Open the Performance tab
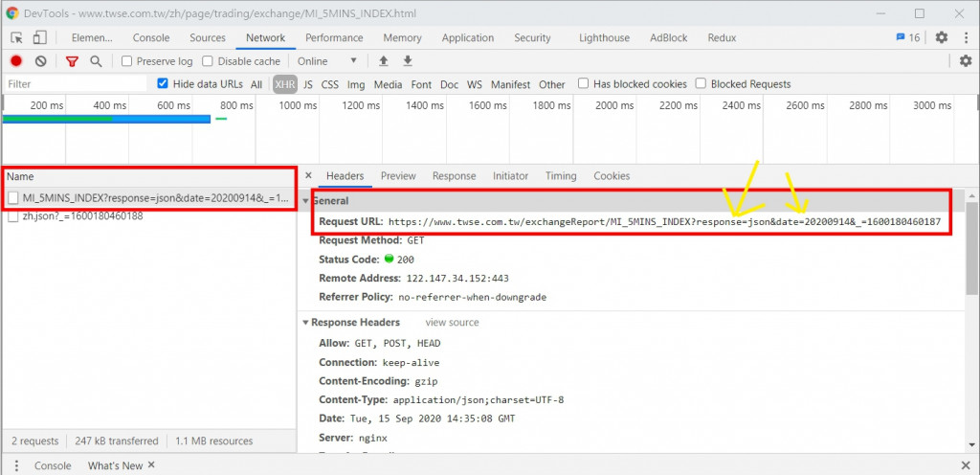Screen dimensions: 980x475 [x=334, y=37]
